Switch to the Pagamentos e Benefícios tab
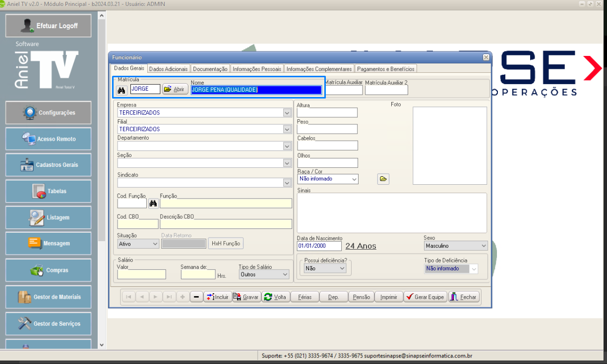Screen dimensions: 607x364 (x=385, y=69)
